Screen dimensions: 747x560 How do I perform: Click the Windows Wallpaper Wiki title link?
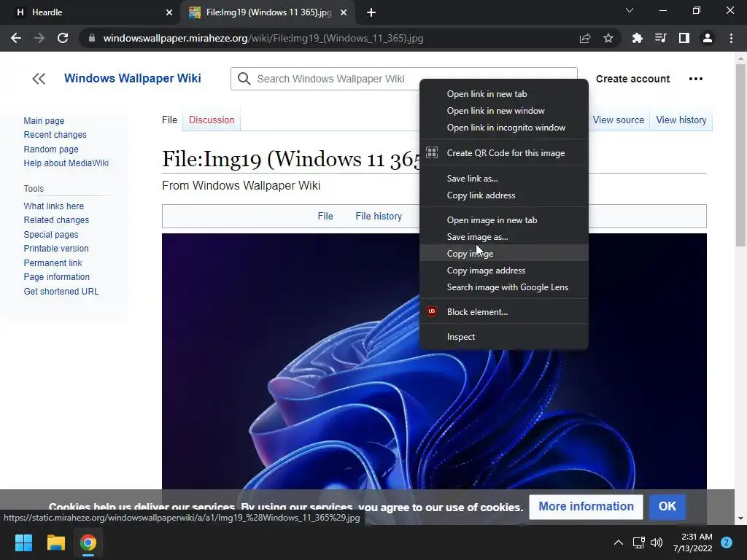click(133, 78)
